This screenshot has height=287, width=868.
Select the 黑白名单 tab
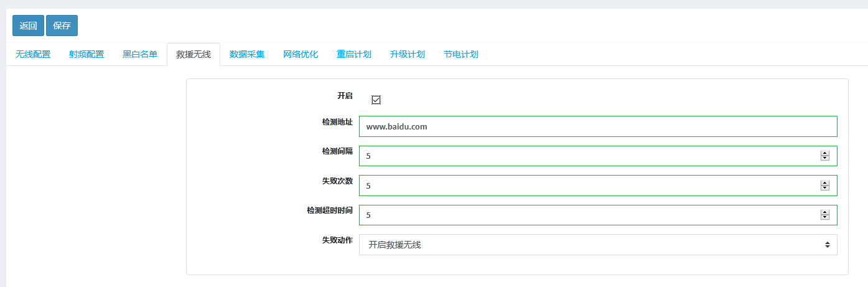(140, 54)
